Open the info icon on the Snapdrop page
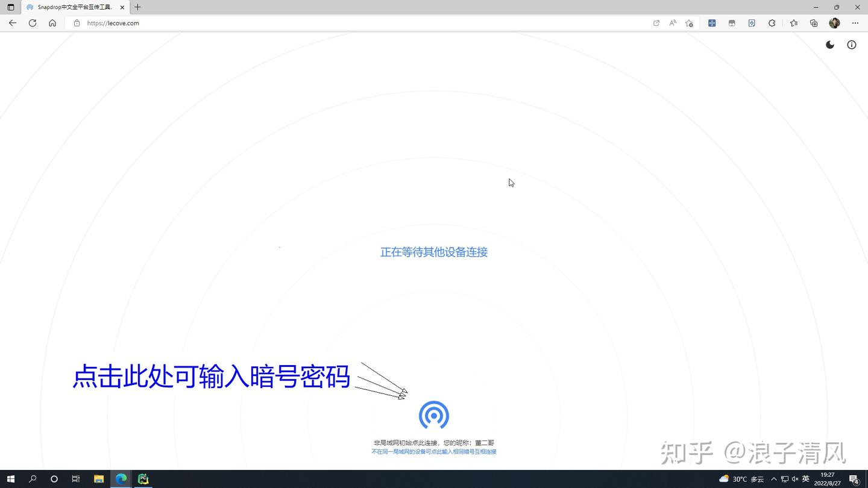 click(x=852, y=45)
